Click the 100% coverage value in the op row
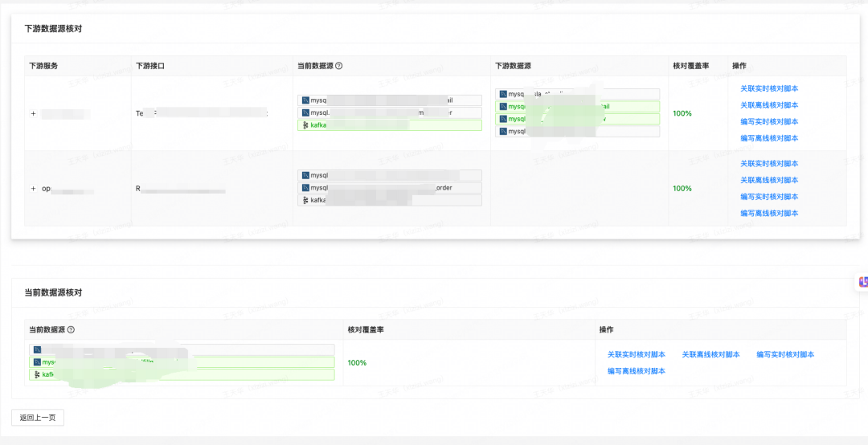Screen dimensions: 868x445 (682, 189)
